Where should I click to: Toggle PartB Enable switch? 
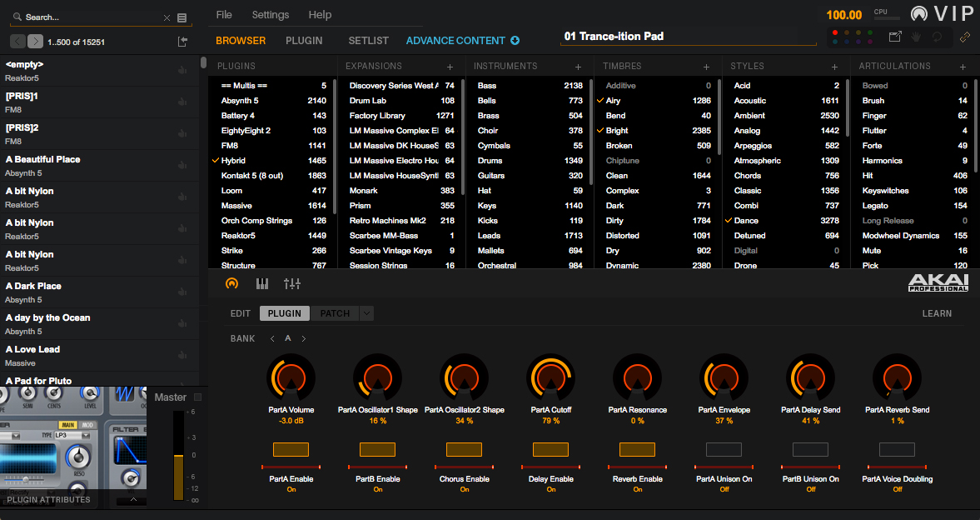coord(377,449)
